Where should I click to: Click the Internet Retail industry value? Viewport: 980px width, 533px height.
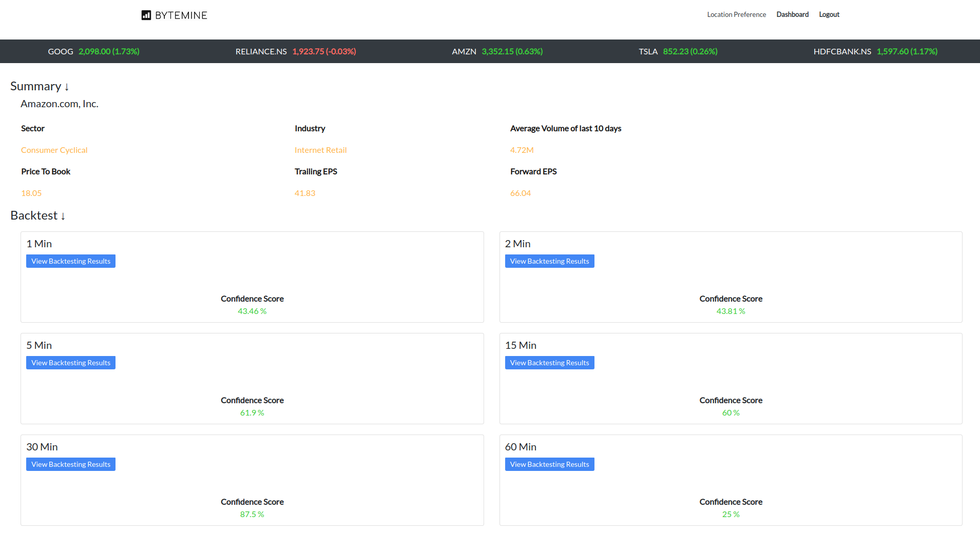click(x=321, y=150)
